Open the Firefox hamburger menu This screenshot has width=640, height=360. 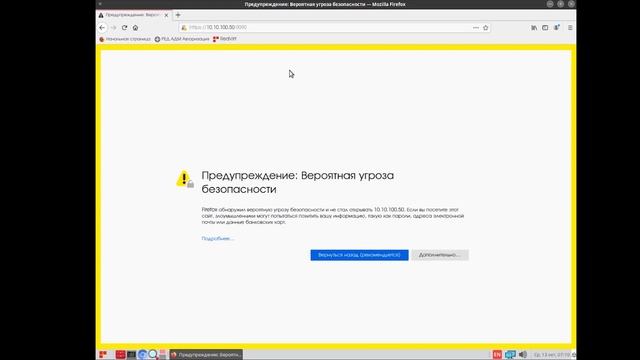[x=570, y=28]
